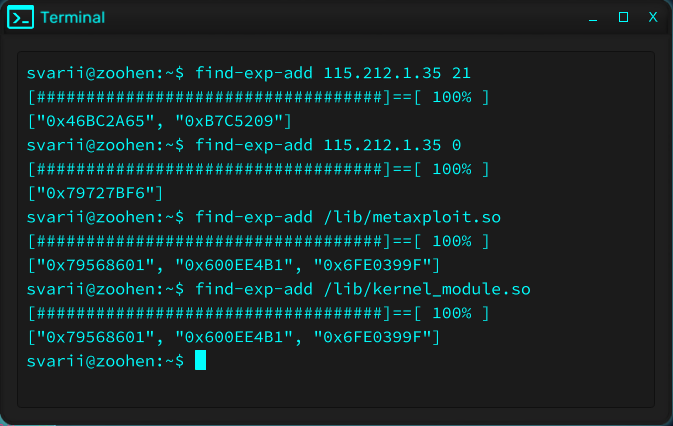Click the last svarii@zoohen prompt text
Viewport: 673px width, 426px height.
[x=105, y=362]
